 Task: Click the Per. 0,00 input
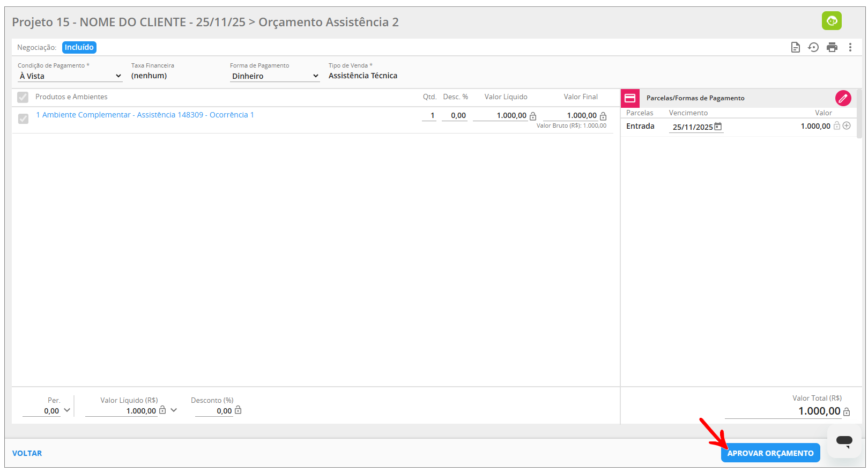click(41, 411)
